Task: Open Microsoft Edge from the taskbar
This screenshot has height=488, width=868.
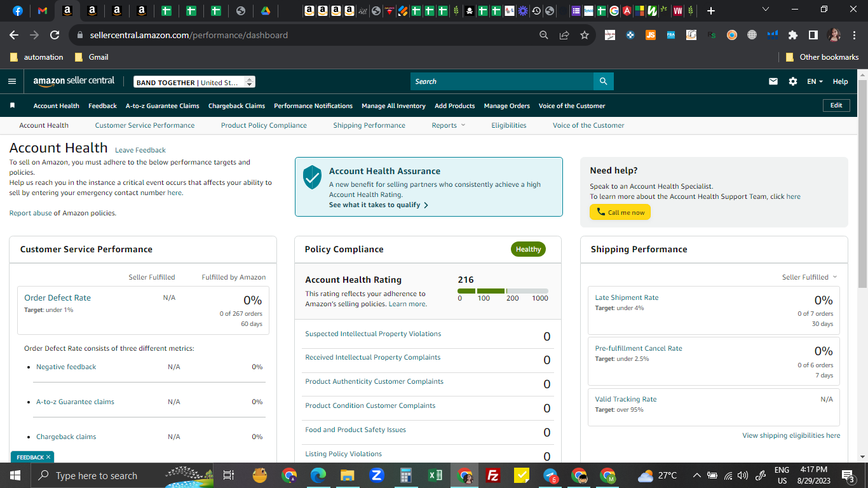Action: point(318,475)
